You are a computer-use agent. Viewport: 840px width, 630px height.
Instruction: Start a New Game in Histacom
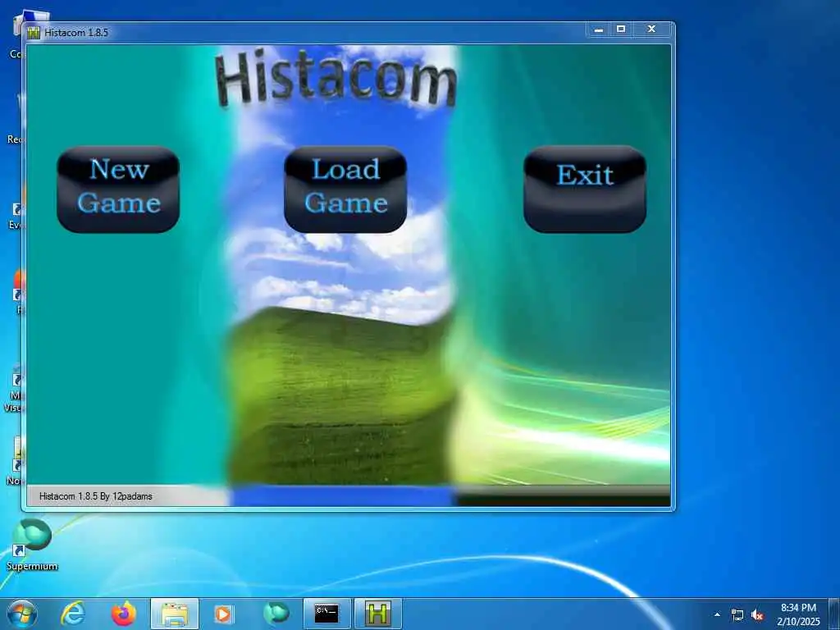tap(118, 189)
